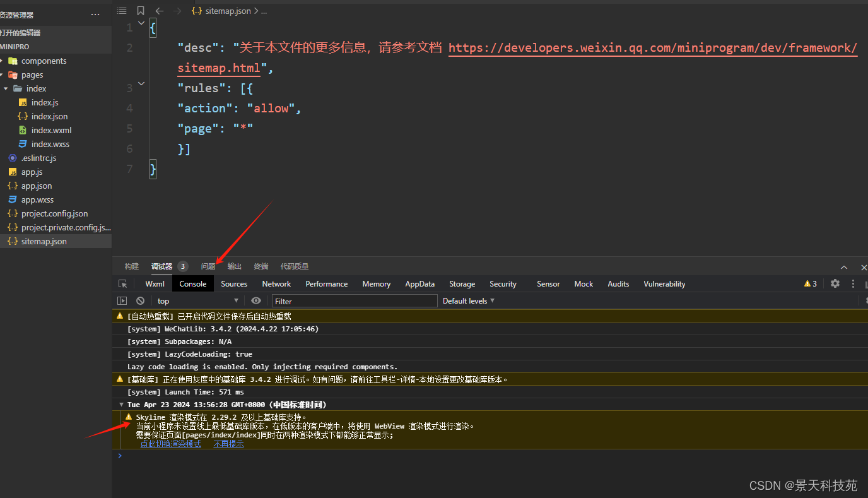
Task: Collapse the Tue Apr 23 2024 log group
Action: pyautogui.click(x=121, y=405)
